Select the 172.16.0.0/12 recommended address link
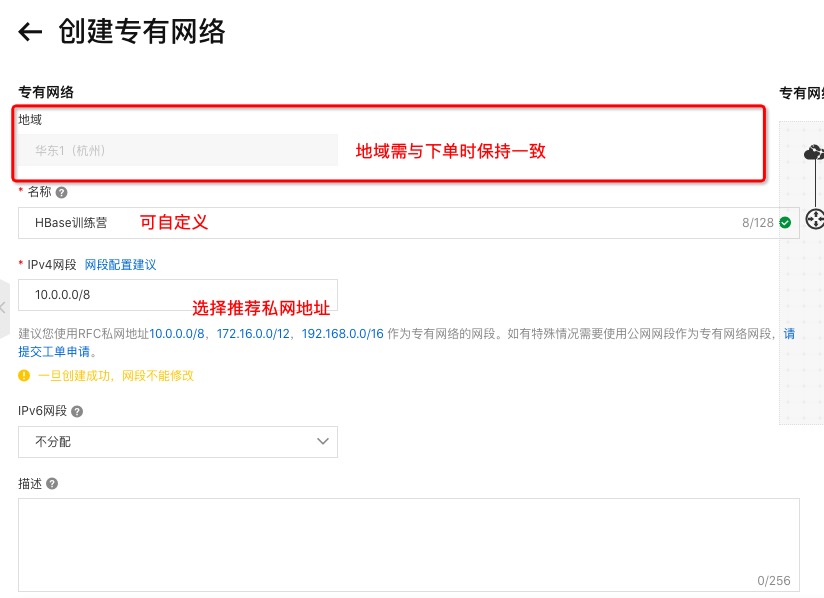 tap(253, 334)
